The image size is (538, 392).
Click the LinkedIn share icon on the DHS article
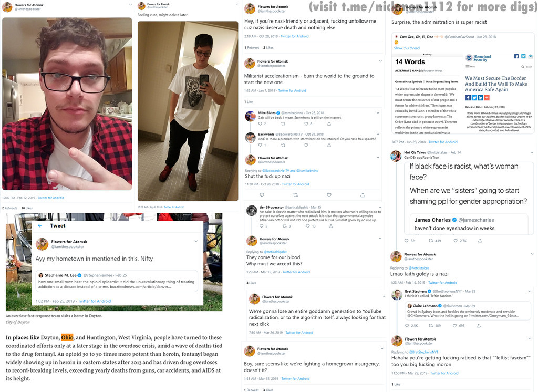(x=480, y=98)
